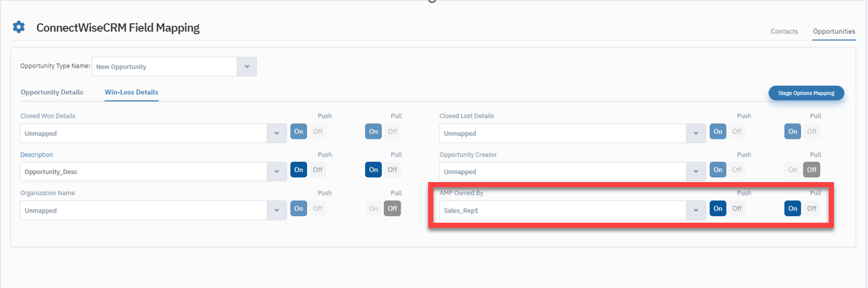Viewport: 868px width, 288px height.
Task: Click the Stage Options Mapping button
Action: [x=806, y=93]
